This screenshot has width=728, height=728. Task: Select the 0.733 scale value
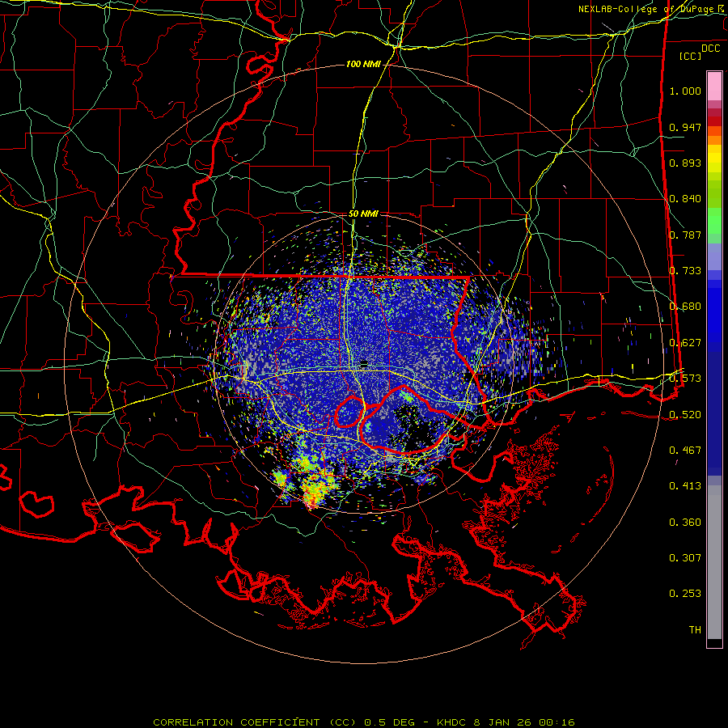pos(685,271)
